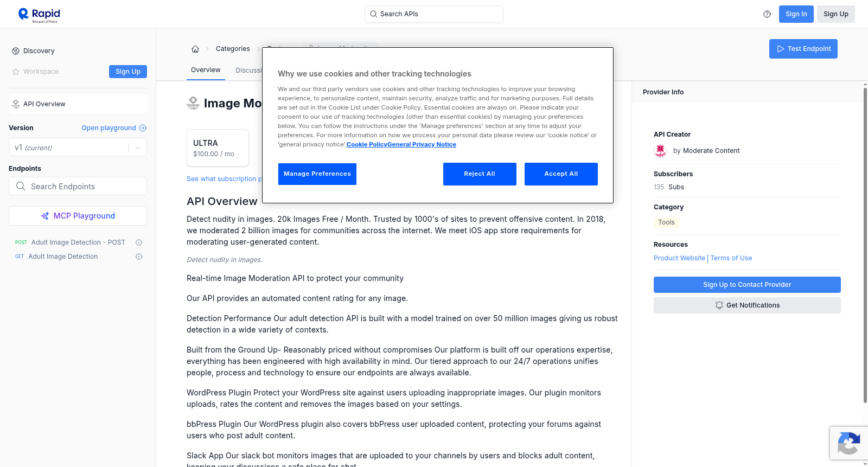
Task: Click Test Endpoint button
Action: (803, 49)
